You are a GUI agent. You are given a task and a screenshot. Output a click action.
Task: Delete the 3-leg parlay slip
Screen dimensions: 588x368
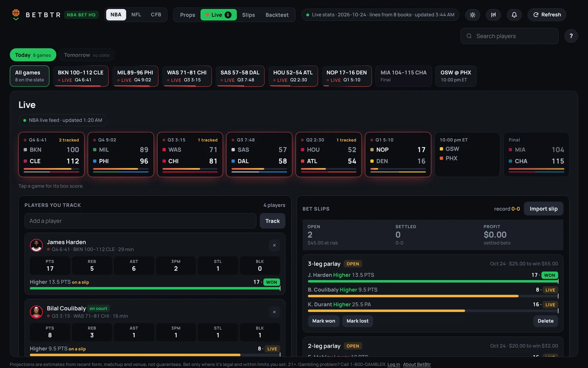tap(545, 321)
